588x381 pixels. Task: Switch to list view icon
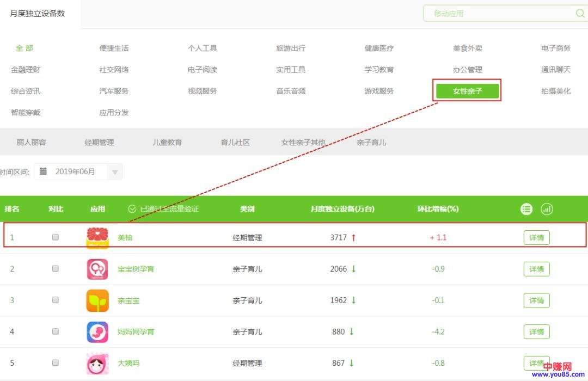526,209
